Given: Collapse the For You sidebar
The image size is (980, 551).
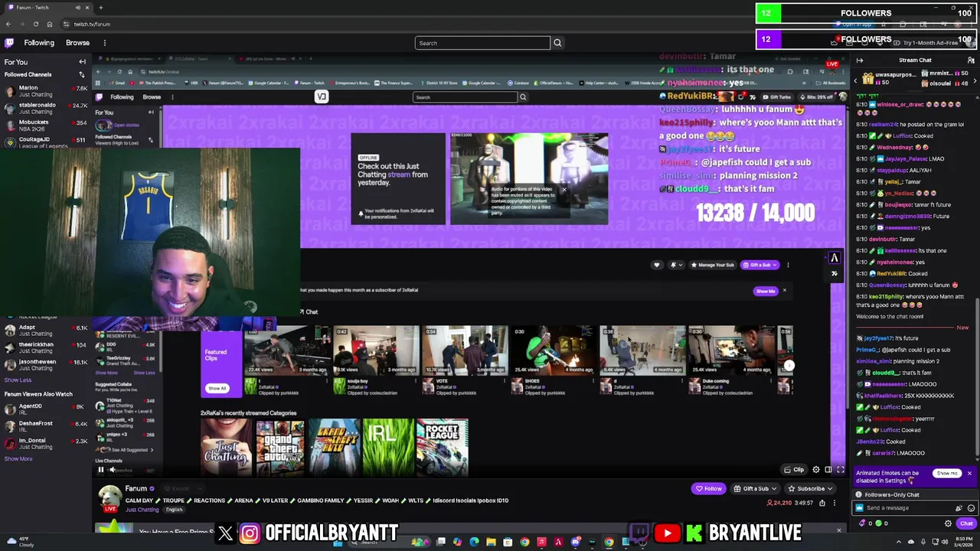Looking at the screenshot, I should pyautogui.click(x=82, y=62).
